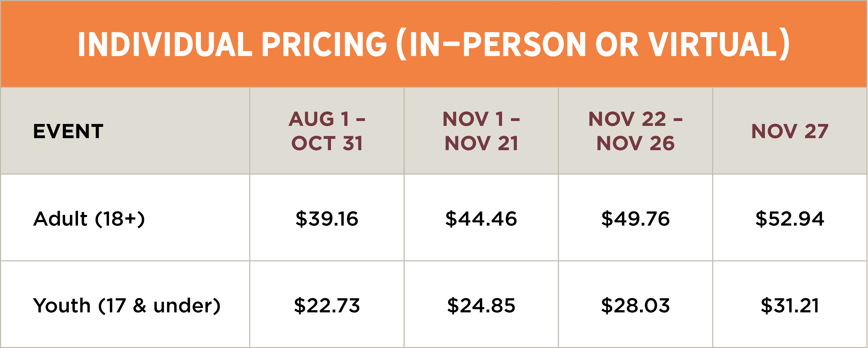Select the $44.46 adult price cell
This screenshot has width=868, height=348.
[x=481, y=219]
